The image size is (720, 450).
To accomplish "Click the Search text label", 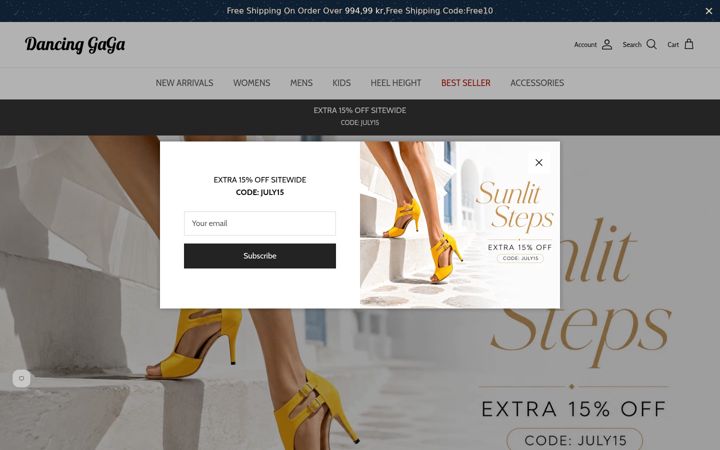I will tap(632, 45).
